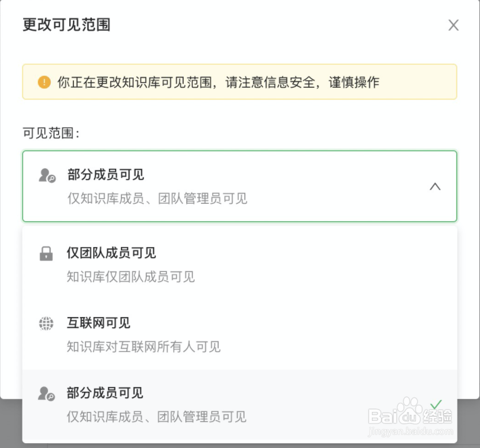Click the people icon in the selected scope box

click(46, 175)
